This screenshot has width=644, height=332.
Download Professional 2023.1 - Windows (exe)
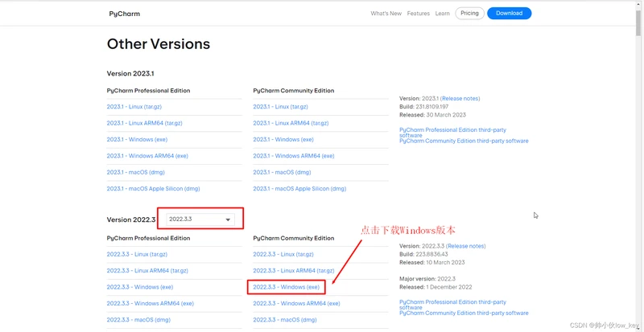137,140
